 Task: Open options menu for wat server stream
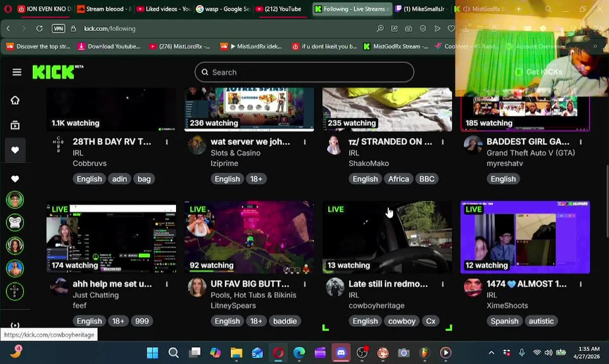point(304,142)
